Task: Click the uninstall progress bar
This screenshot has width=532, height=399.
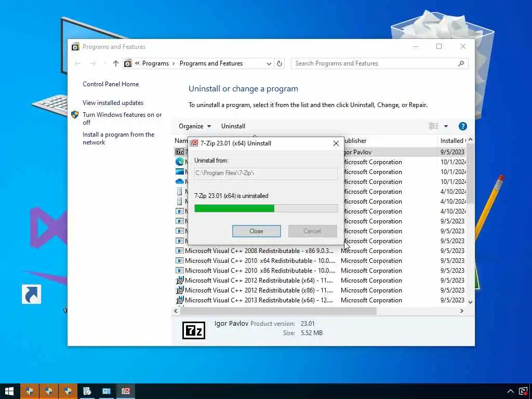Action: pos(265,208)
